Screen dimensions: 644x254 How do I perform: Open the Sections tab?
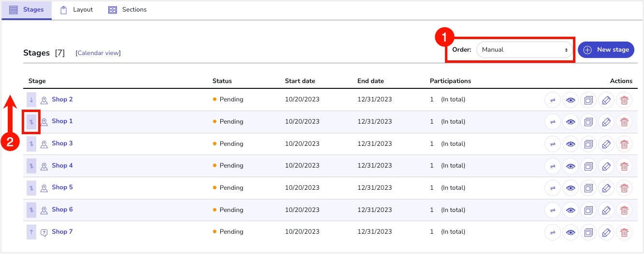pos(128,10)
